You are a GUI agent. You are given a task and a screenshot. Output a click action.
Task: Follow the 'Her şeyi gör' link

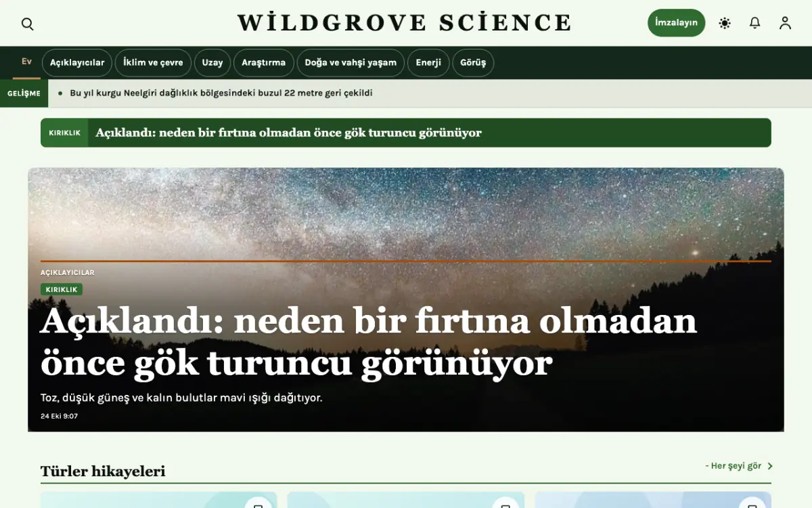[738, 466]
